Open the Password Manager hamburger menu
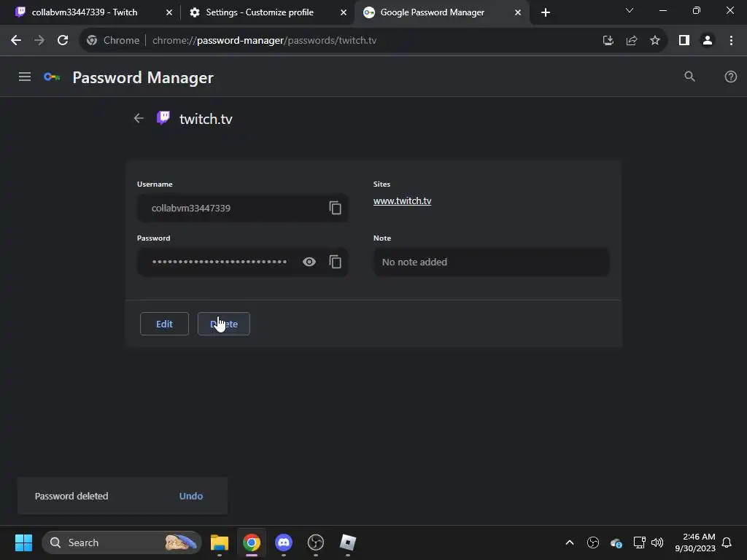Screen dimensions: 747x560 [x=25, y=77]
